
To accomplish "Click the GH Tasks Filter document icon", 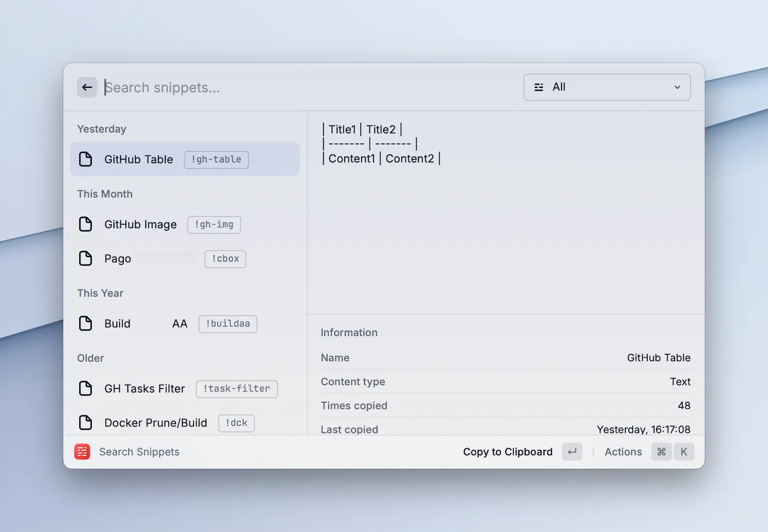I will (x=86, y=388).
